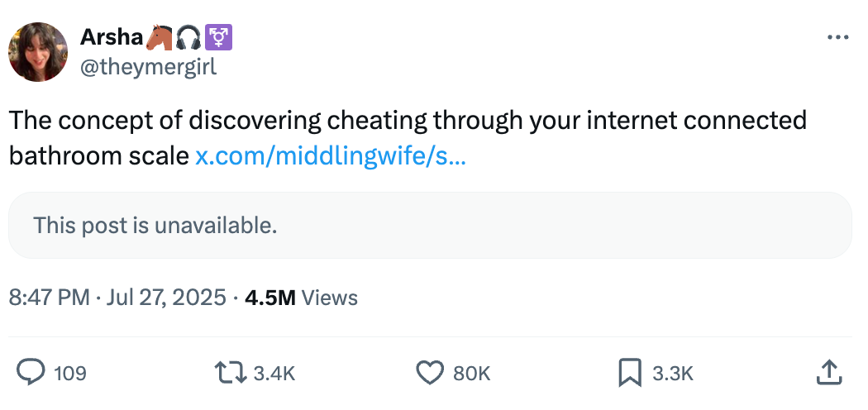
Task: Open the three-dot more options menu
Action: click(837, 38)
